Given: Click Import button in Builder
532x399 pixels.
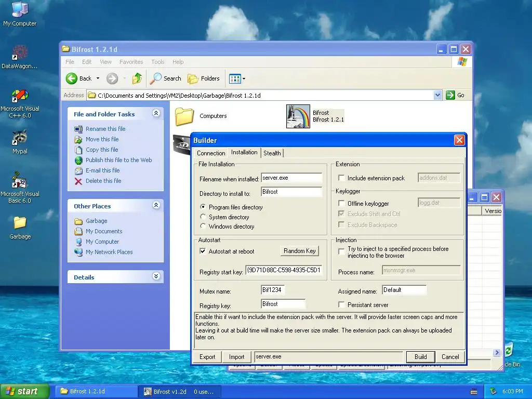Looking at the screenshot, I should pyautogui.click(x=236, y=356).
